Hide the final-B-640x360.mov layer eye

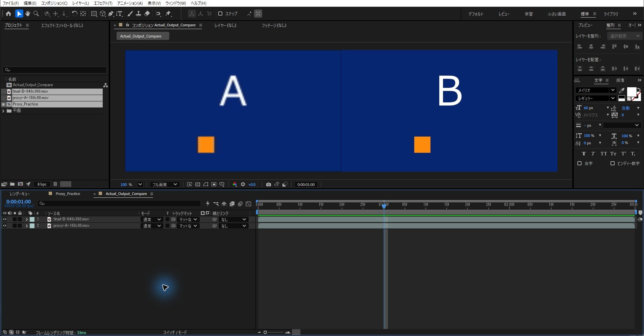5,219
